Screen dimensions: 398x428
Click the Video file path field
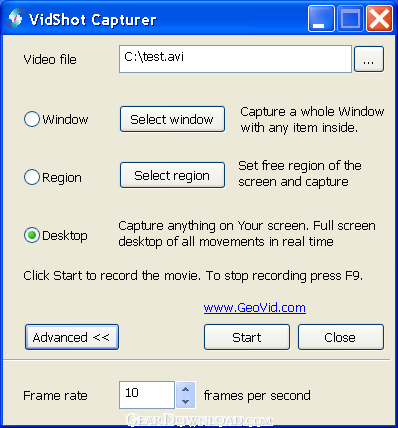(235, 59)
